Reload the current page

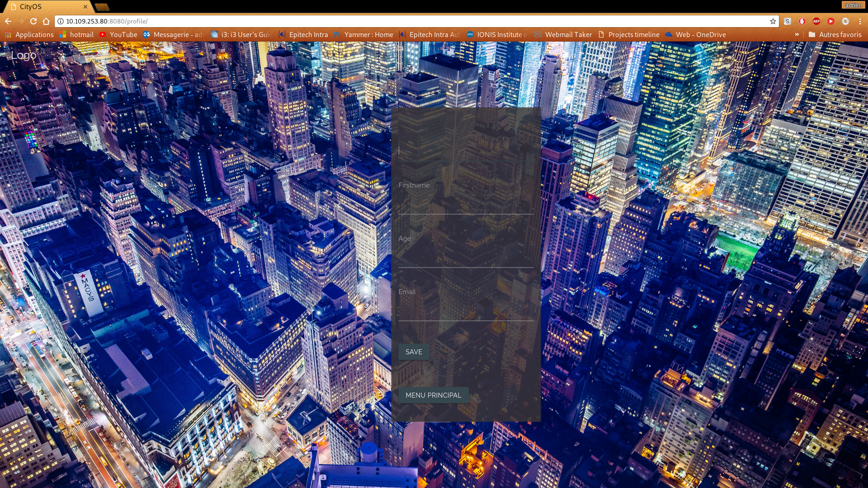click(33, 21)
